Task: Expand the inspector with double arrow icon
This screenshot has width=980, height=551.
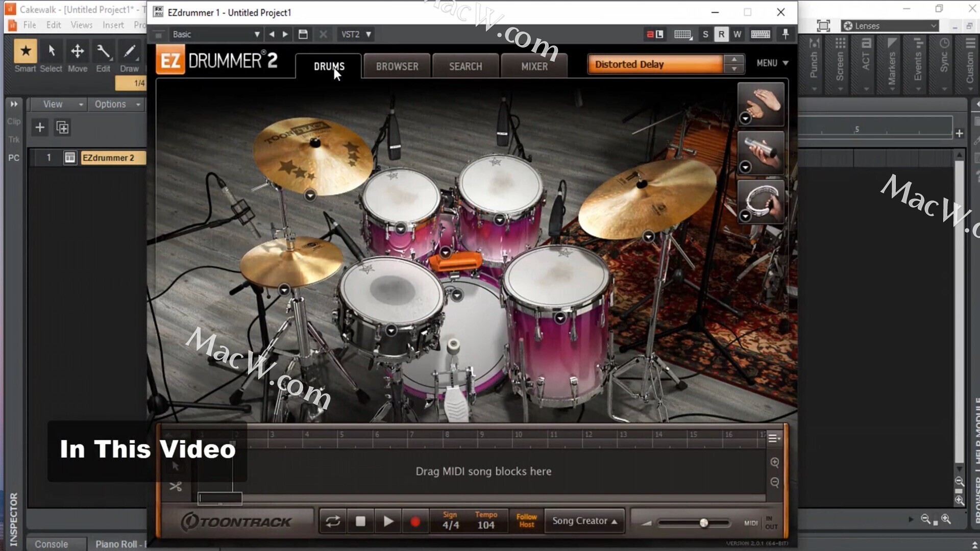Action: [14, 104]
